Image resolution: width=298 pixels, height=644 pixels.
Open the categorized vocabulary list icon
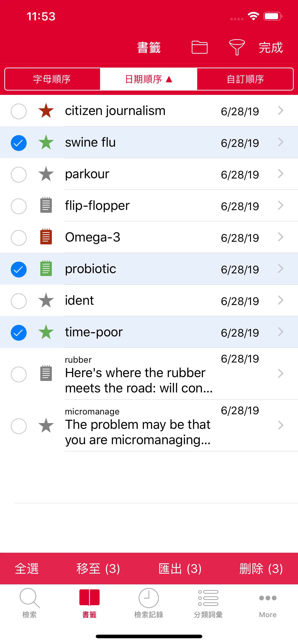pyautogui.click(x=208, y=598)
